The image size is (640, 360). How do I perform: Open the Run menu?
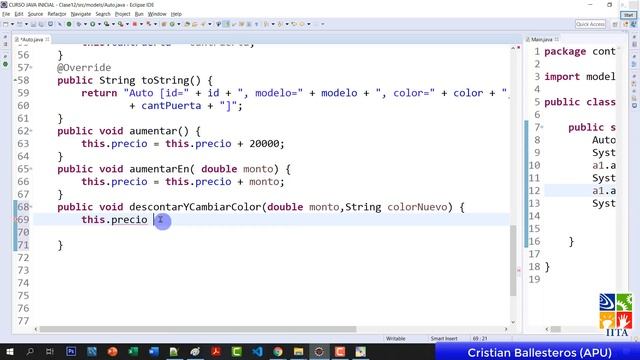(x=139, y=14)
